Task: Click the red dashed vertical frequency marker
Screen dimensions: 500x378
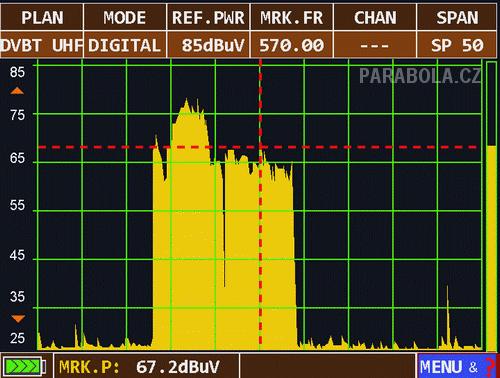Action: pos(260,204)
